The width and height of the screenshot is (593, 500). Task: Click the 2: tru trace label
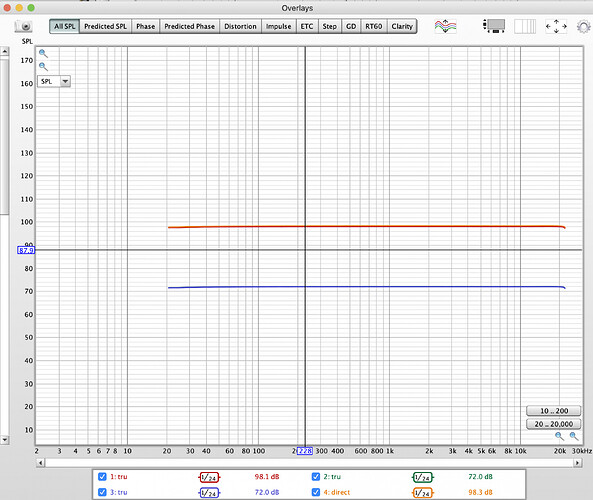click(332, 477)
